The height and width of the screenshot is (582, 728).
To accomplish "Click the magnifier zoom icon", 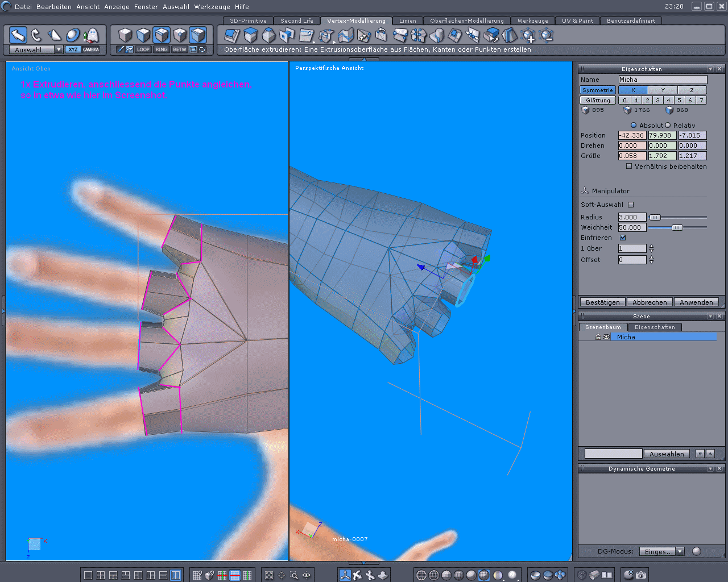I will click(294, 575).
